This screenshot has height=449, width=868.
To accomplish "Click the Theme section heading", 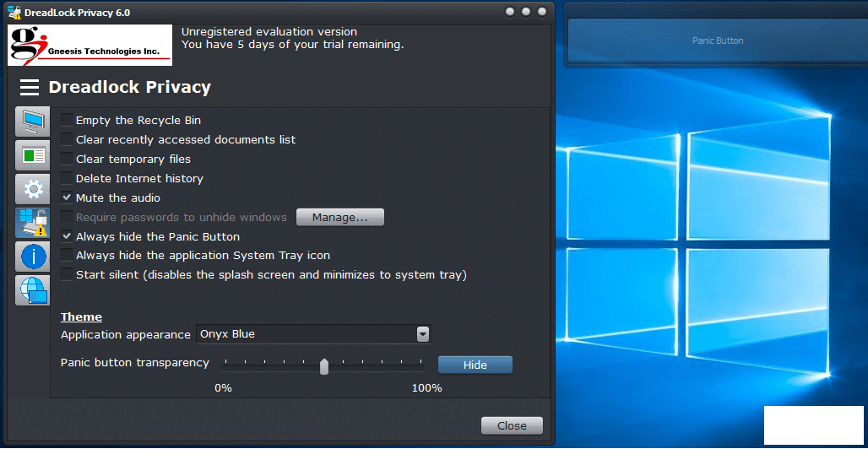I will click(81, 317).
